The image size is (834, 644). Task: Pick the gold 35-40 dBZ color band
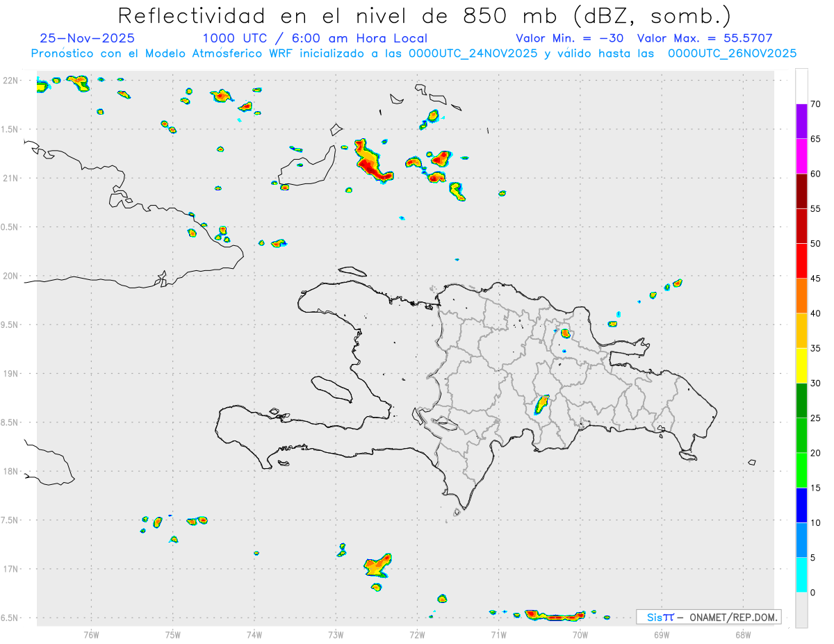(x=801, y=331)
